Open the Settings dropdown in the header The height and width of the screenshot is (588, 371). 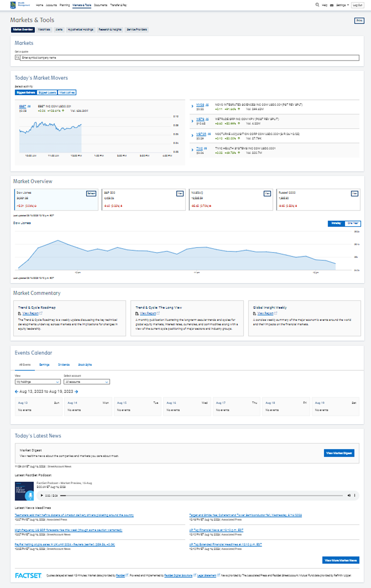pos(343,5)
